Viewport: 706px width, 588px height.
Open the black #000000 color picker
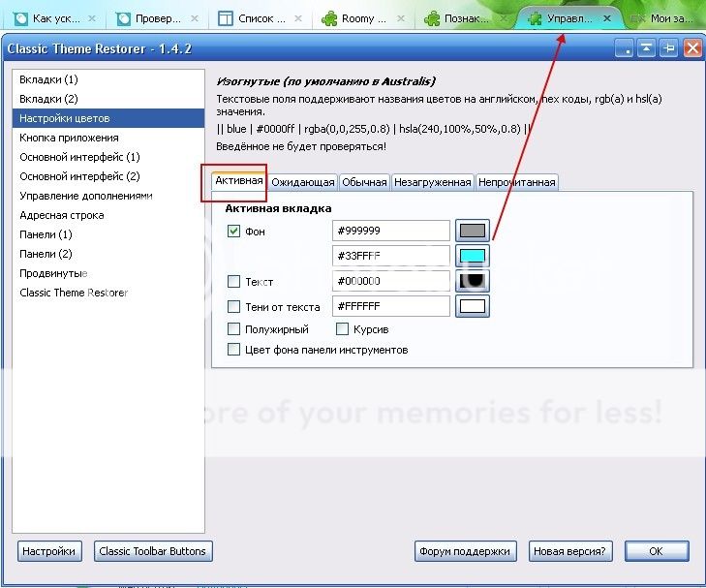tap(473, 281)
